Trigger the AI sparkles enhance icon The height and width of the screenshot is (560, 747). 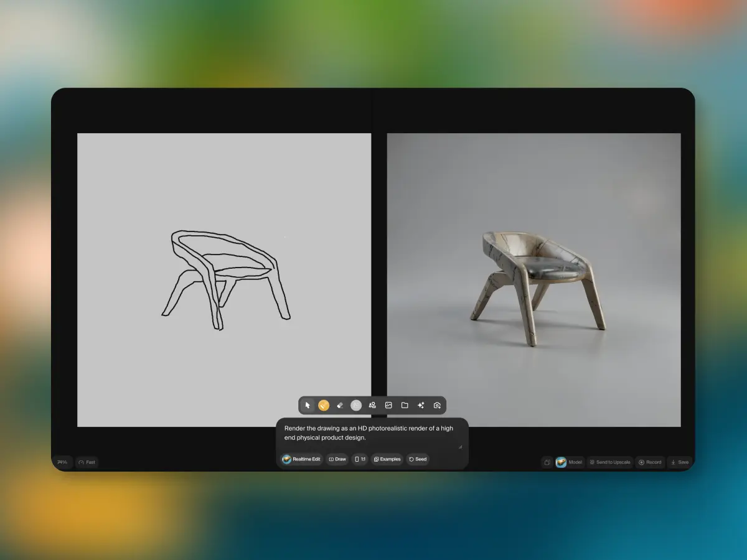[x=421, y=405]
